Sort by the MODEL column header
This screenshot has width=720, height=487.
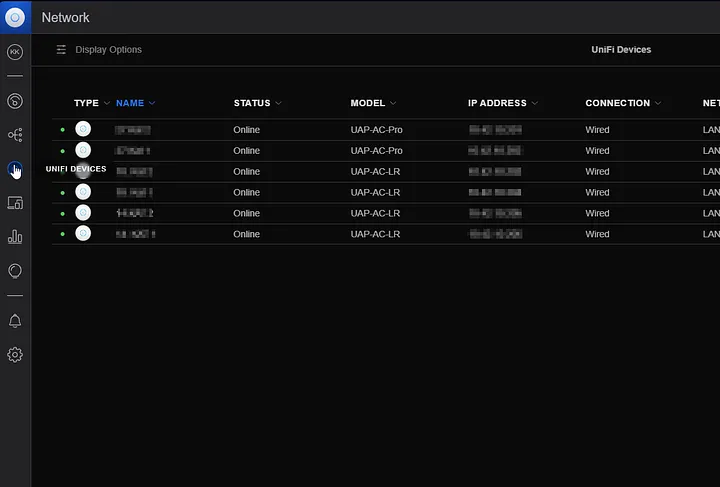[x=367, y=103]
